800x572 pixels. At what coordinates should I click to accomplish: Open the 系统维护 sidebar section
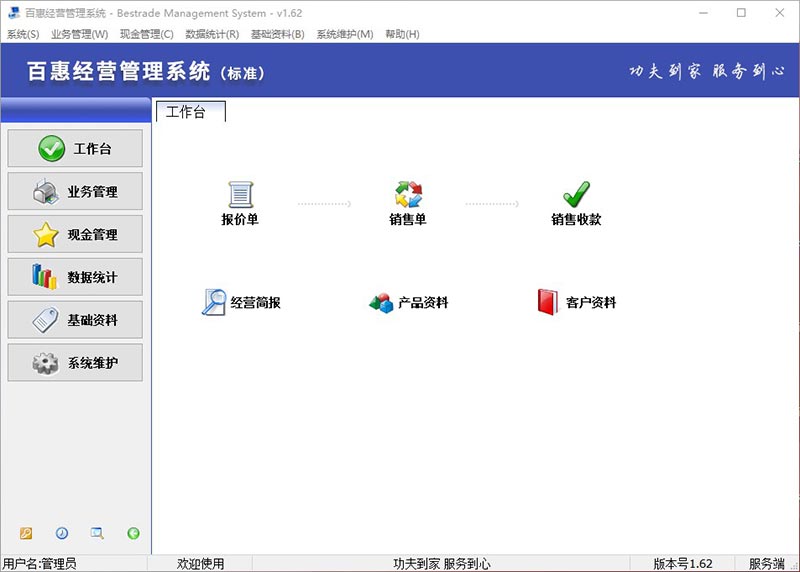[75, 363]
